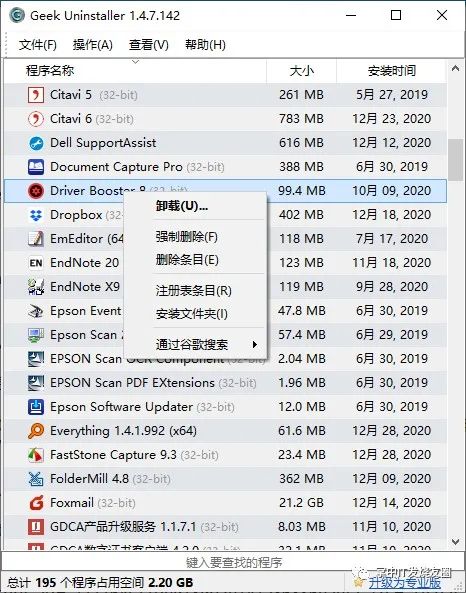The height and width of the screenshot is (593, 466).
Task: Sort by the 大小 column header
Action: 301,71
